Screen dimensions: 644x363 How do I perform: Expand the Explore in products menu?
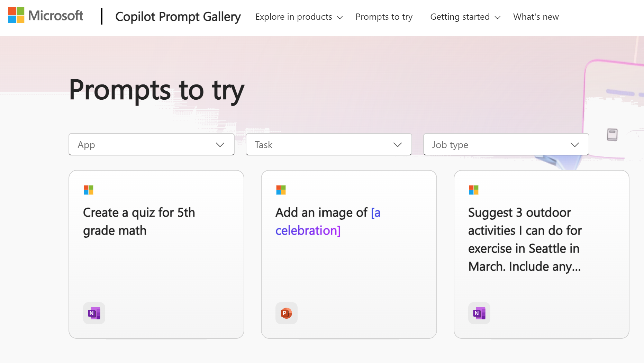click(299, 17)
